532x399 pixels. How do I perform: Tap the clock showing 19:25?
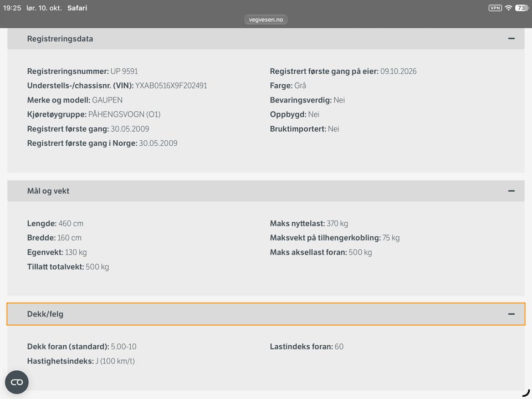tap(12, 8)
